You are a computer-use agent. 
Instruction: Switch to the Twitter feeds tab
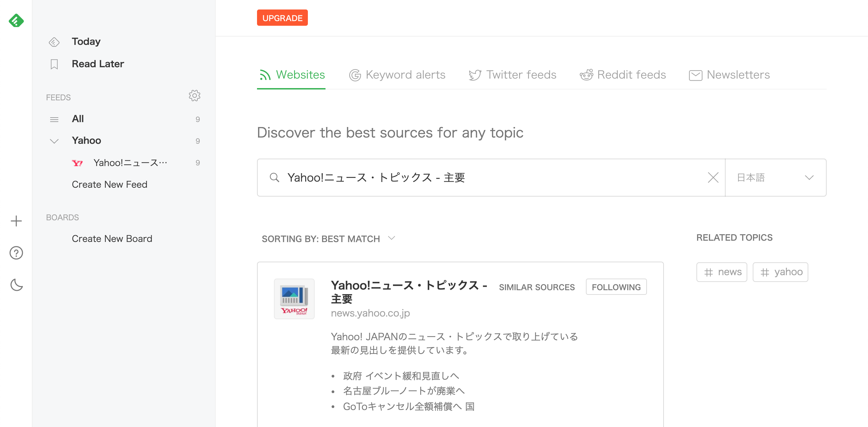pos(513,75)
